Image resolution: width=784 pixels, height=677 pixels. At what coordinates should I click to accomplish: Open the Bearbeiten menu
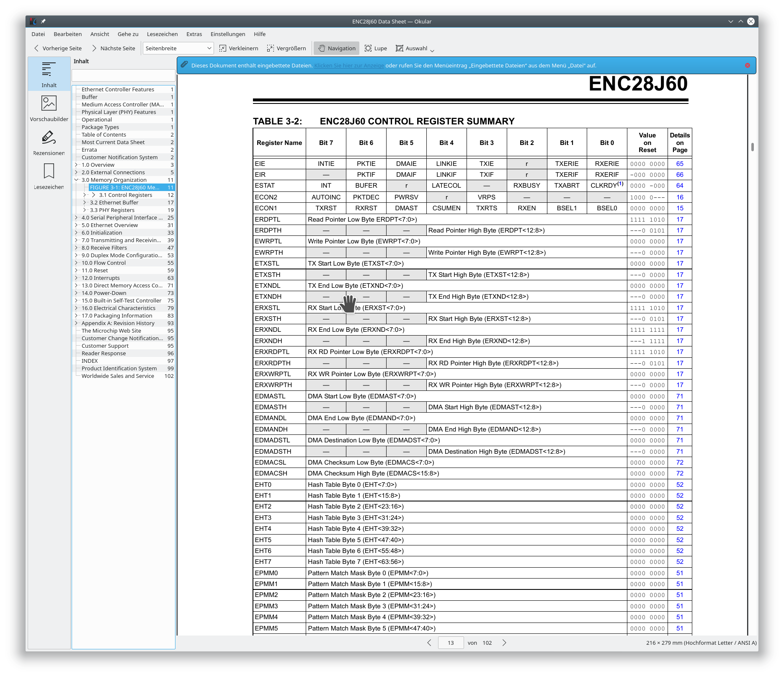coord(67,34)
